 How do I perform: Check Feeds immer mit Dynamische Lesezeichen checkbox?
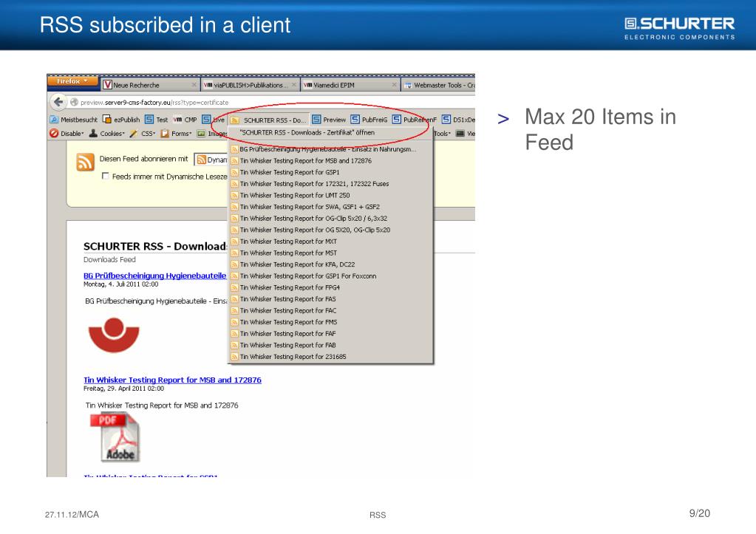pos(105,177)
